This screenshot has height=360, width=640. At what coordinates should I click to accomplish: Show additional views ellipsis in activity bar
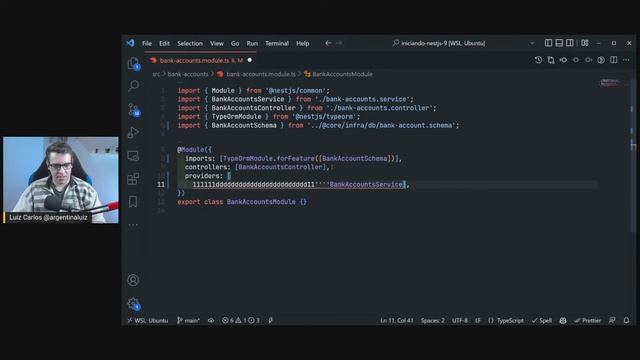[133, 224]
